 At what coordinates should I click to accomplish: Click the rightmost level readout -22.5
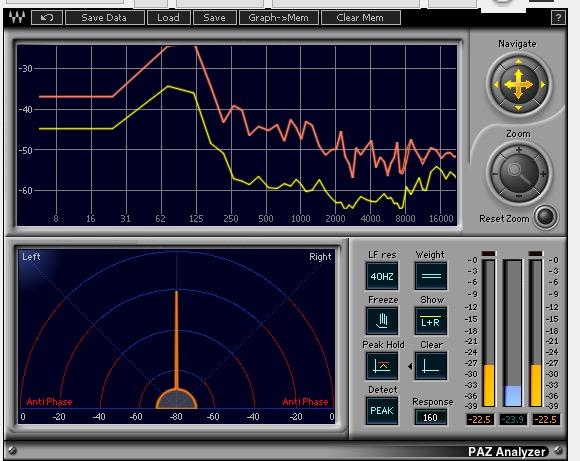click(x=546, y=420)
